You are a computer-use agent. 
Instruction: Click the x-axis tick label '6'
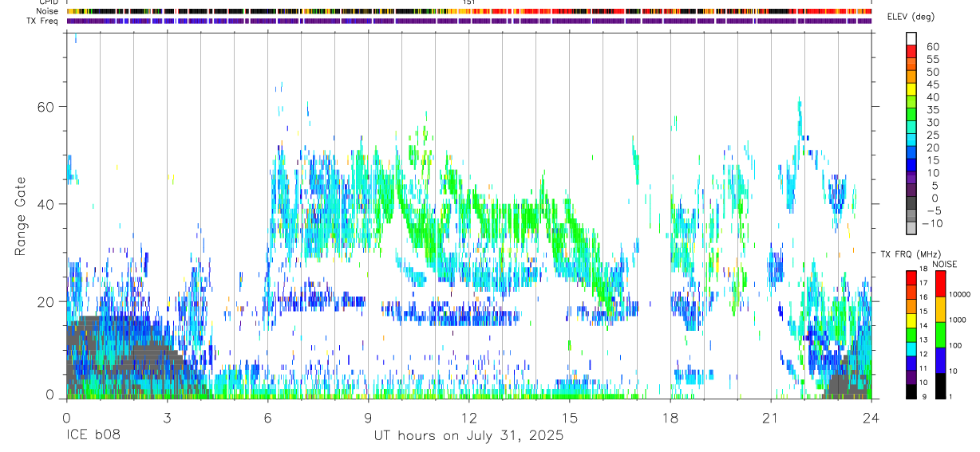(x=268, y=418)
